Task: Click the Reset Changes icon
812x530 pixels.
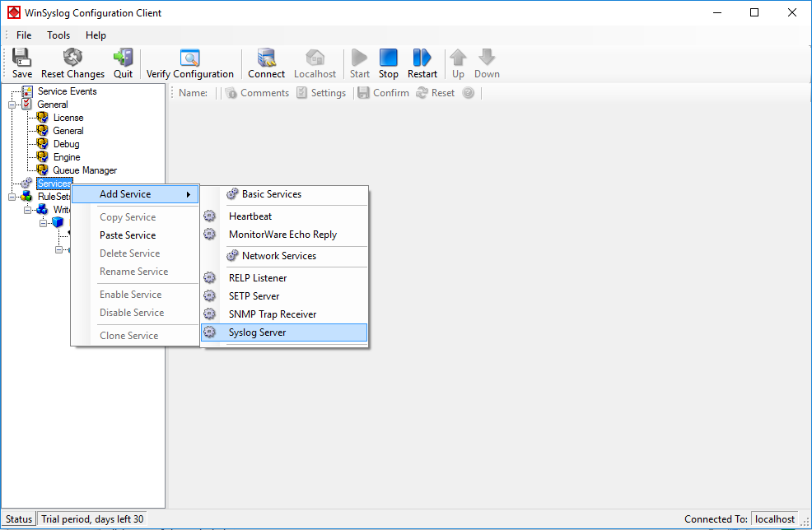Action: coord(72,63)
